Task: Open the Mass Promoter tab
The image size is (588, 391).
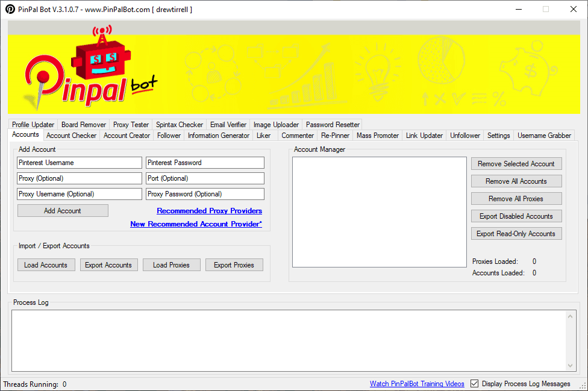Action: [x=377, y=135]
